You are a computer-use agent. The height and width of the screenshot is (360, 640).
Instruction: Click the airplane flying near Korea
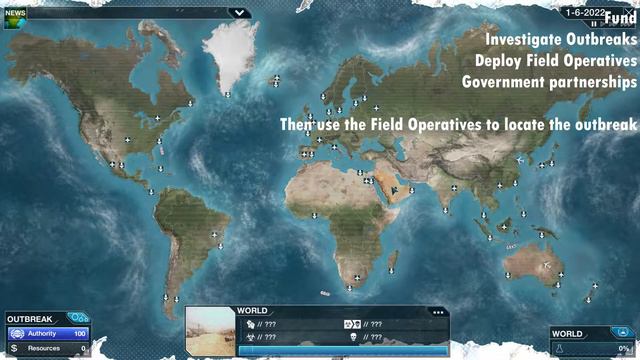pos(520,160)
